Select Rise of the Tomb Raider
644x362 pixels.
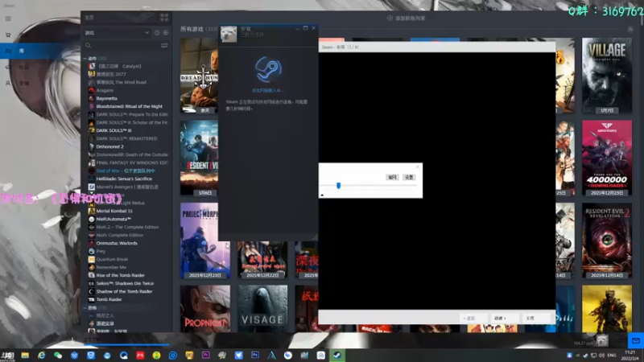pyautogui.click(x=120, y=275)
